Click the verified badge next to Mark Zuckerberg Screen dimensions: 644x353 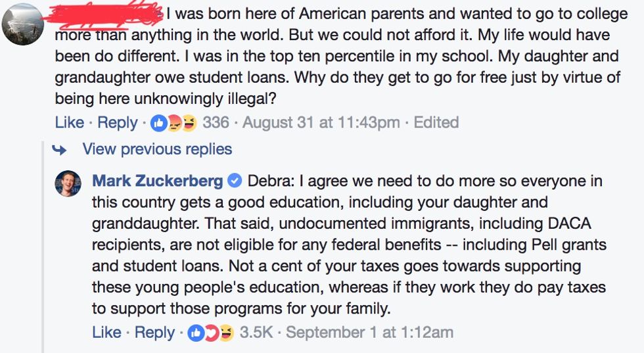point(234,181)
